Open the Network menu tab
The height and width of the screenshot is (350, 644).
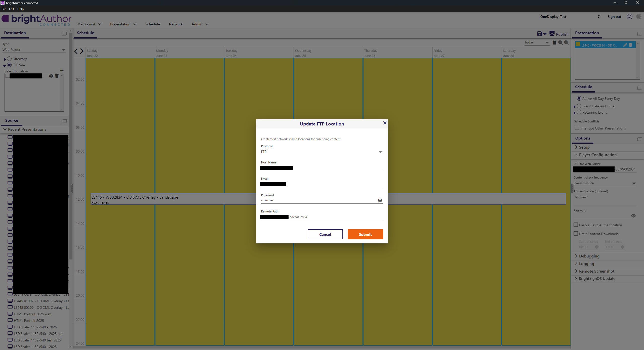click(x=176, y=24)
